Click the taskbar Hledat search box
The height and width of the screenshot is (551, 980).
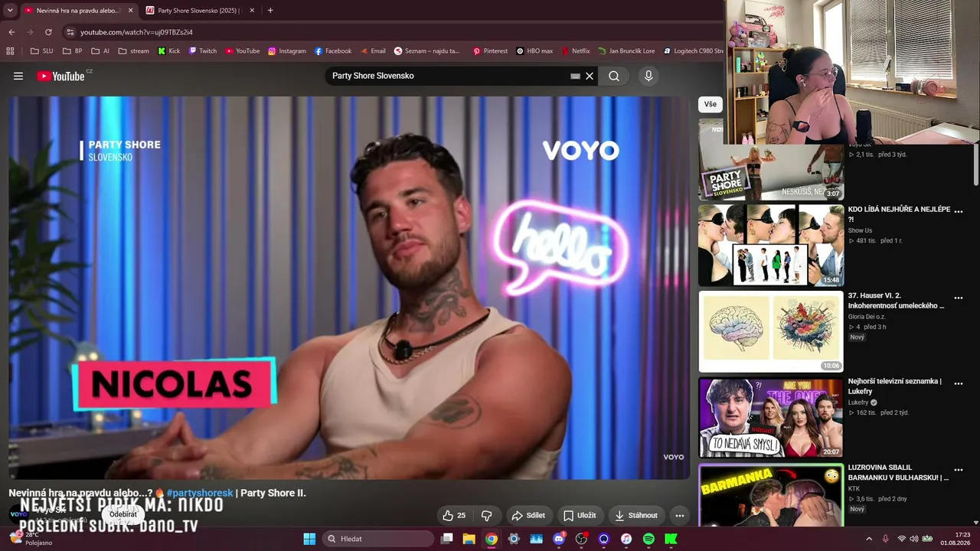click(378, 539)
